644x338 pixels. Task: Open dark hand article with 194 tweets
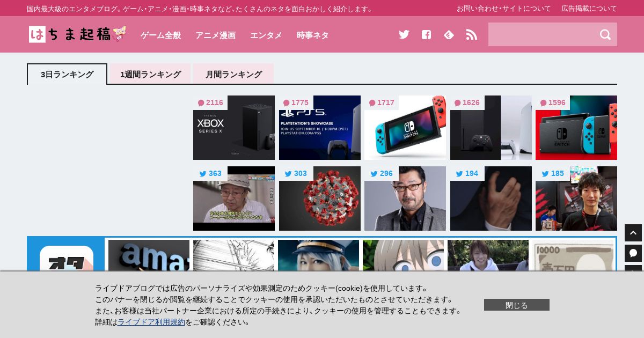[491, 199]
